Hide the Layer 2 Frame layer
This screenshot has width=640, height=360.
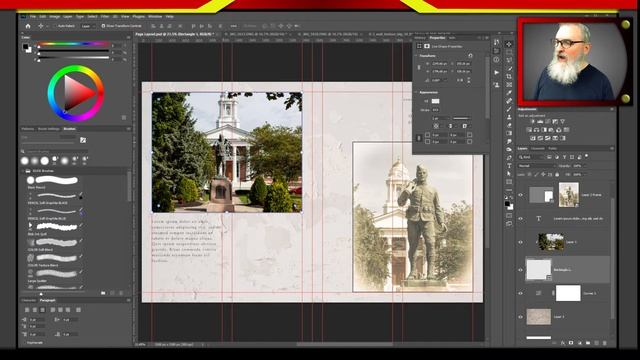tap(520, 195)
